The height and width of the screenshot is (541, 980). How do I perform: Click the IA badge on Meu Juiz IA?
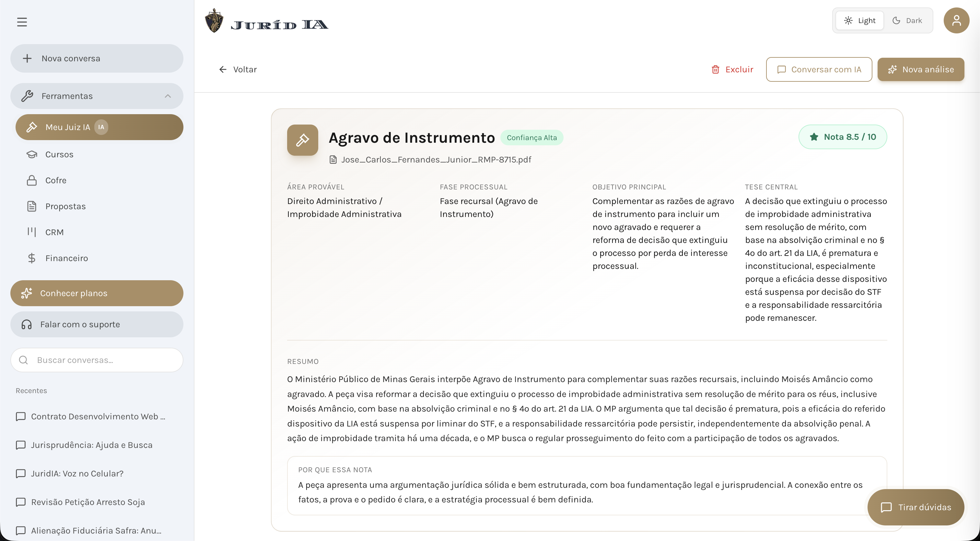[101, 127]
